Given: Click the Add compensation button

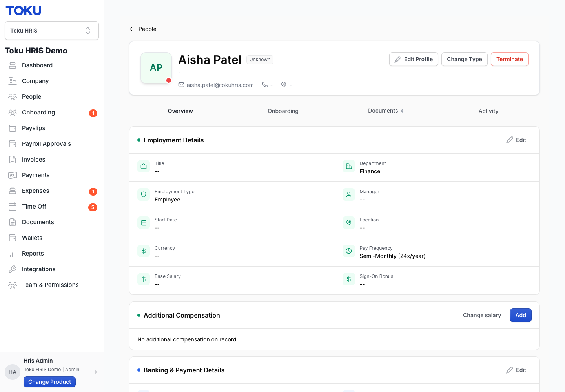Looking at the screenshot, I should 521,315.
